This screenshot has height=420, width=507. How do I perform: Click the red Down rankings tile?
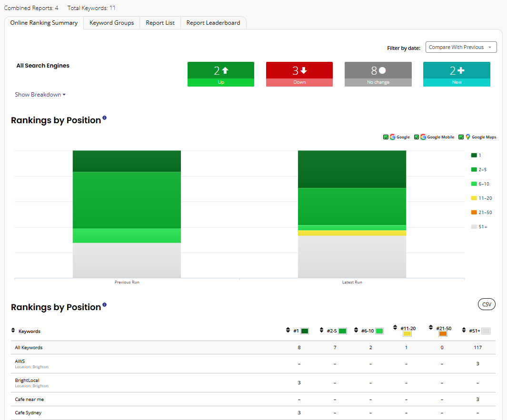299,74
